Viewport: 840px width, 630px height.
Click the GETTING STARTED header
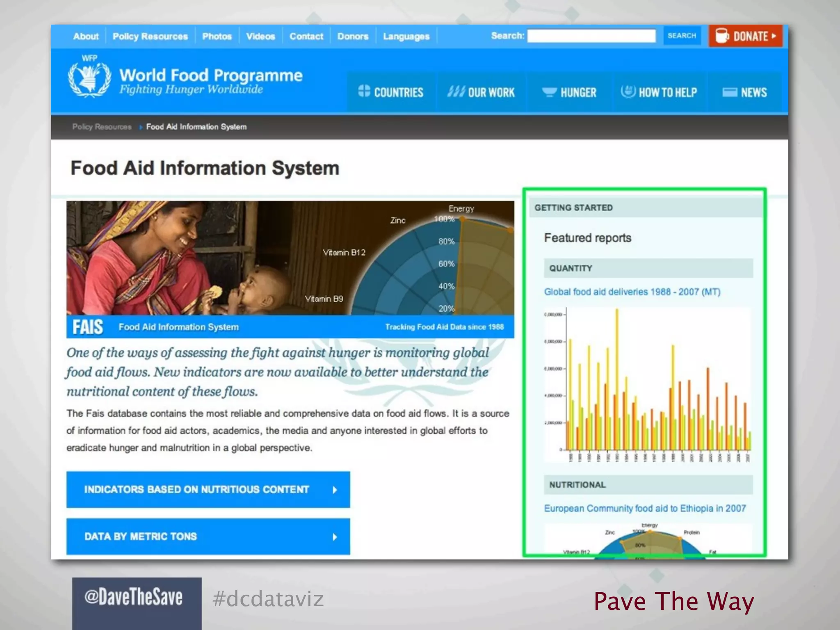(573, 208)
